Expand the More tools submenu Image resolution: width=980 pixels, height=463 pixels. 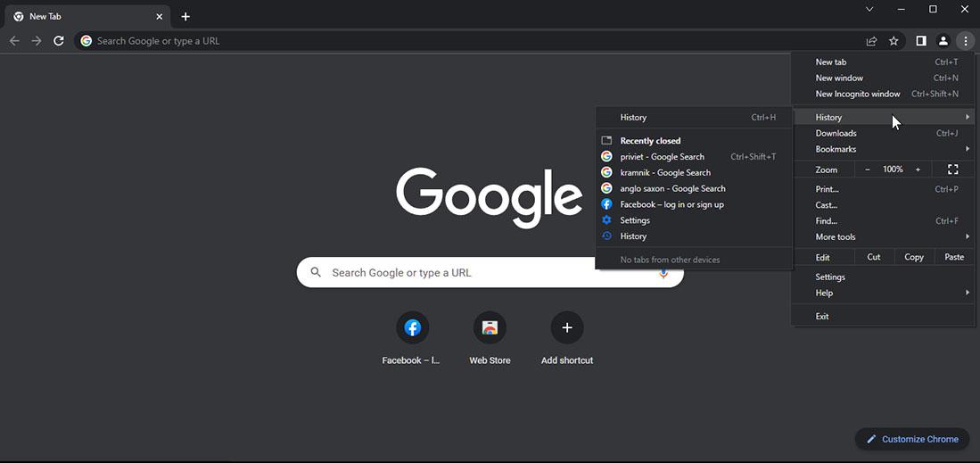[x=883, y=237]
